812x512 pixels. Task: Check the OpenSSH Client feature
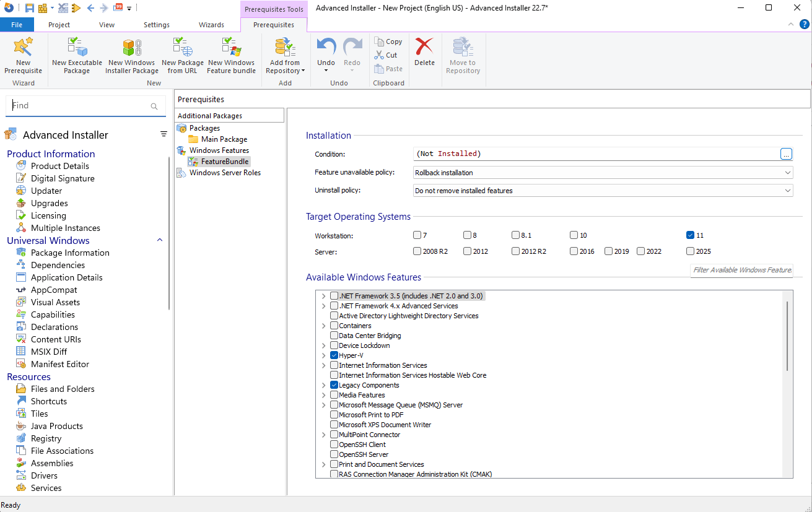334,445
